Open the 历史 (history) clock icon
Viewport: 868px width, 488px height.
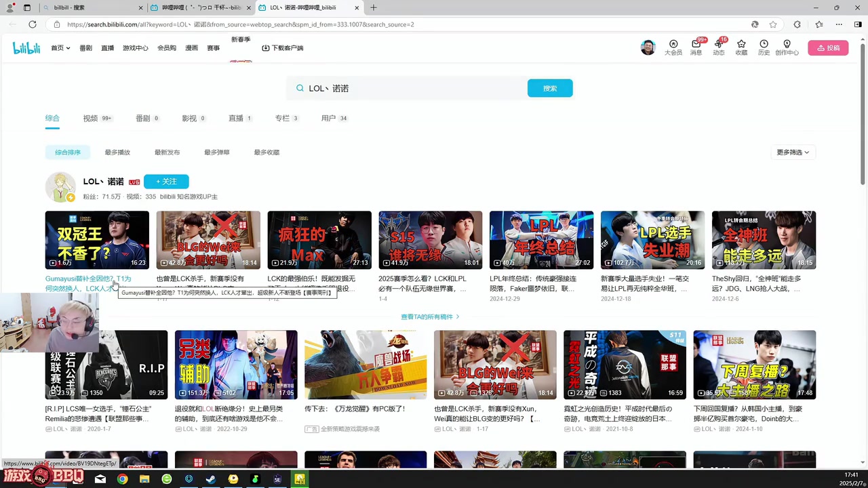(764, 47)
